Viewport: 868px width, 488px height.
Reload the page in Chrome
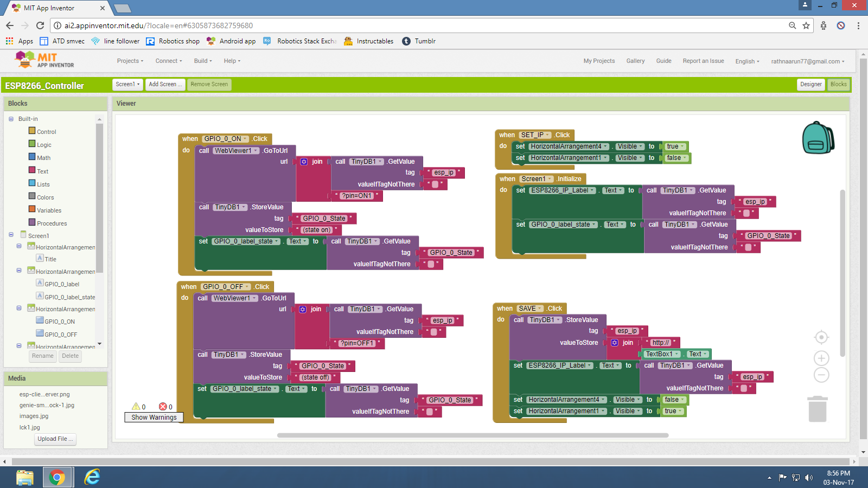pos(40,25)
